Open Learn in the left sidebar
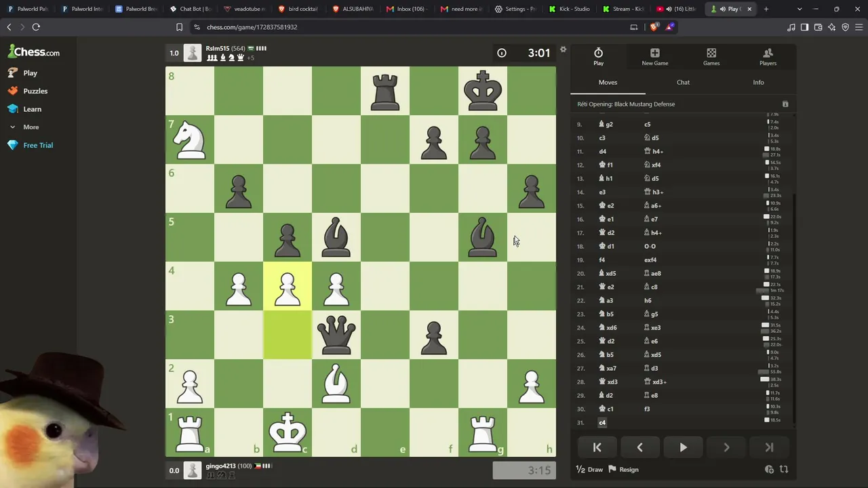868x488 pixels. click(x=24, y=108)
